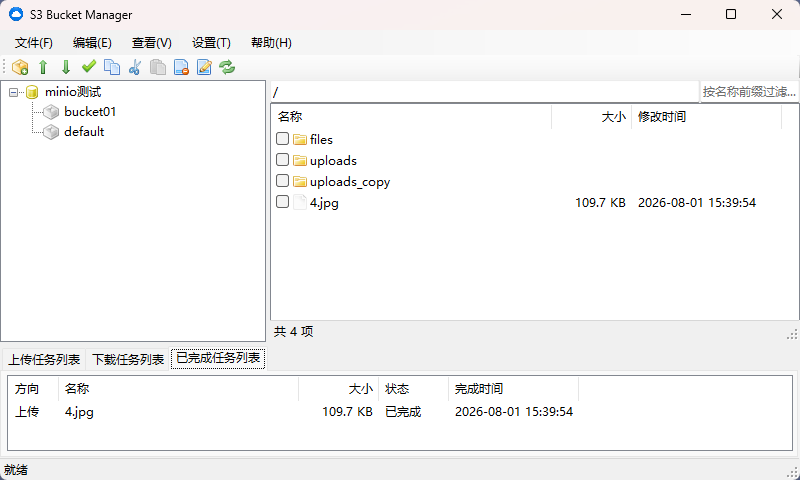Click the green refresh arrows icon
Screen dimensions: 800x480
[x=227, y=67]
